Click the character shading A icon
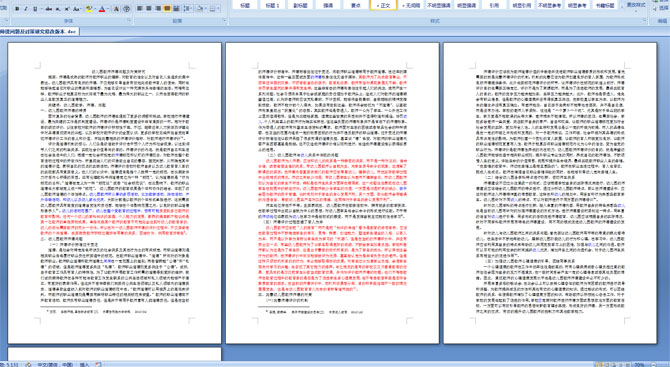Image resolution: width=670 pixels, height=367 pixels. click(x=116, y=9)
